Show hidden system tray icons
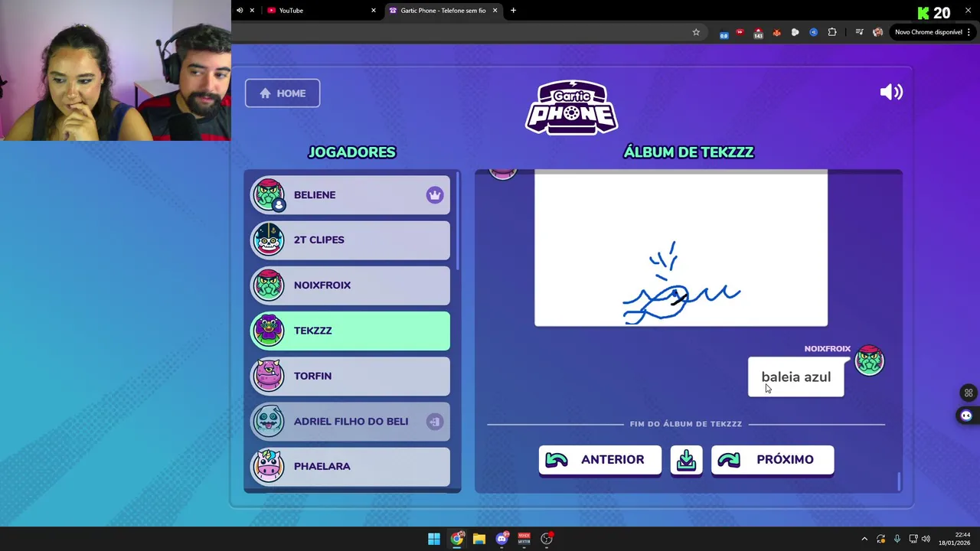Image resolution: width=980 pixels, height=551 pixels. [864, 539]
